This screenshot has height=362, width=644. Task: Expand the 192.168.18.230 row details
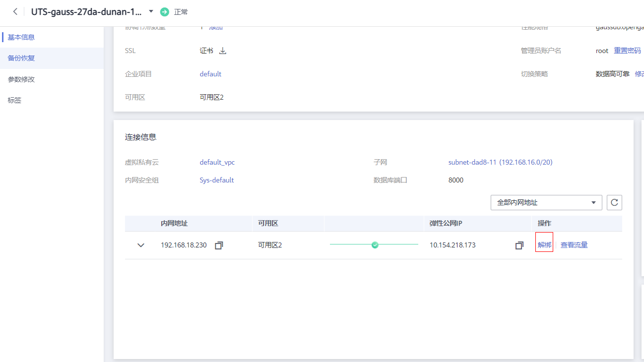(x=141, y=245)
